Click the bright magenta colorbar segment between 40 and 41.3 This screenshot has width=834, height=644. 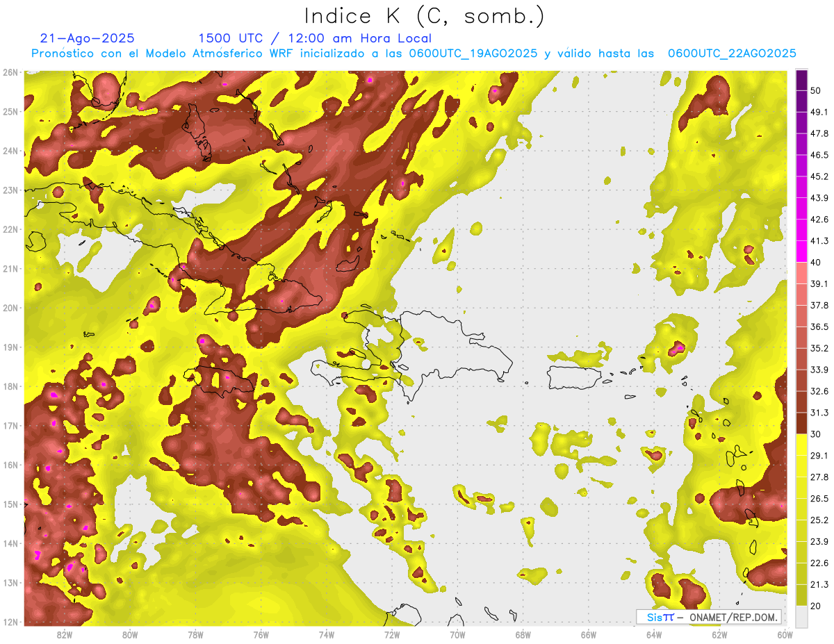801,251
